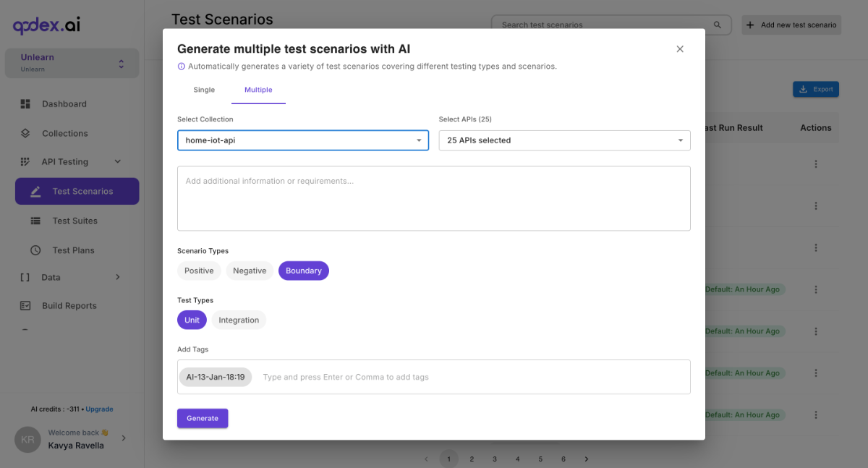Screen dimensions: 868x468
Task: Click the Export button
Action: point(816,89)
